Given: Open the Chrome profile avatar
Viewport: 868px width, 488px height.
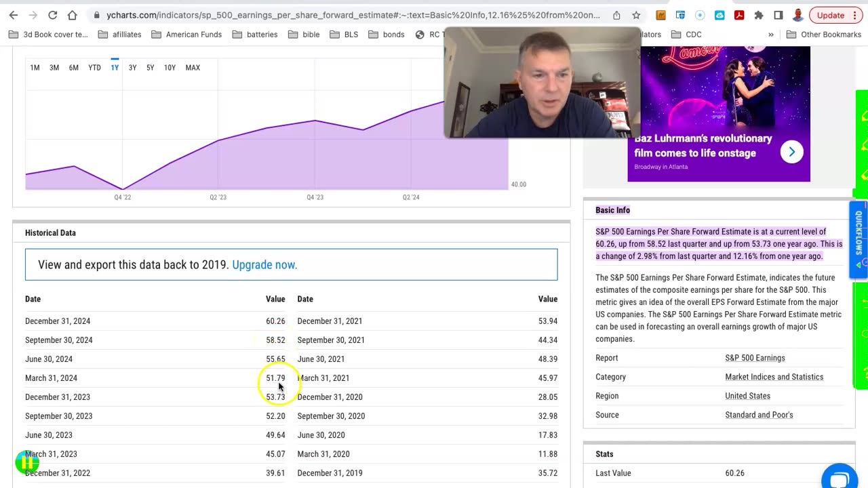Looking at the screenshot, I should (x=798, y=15).
